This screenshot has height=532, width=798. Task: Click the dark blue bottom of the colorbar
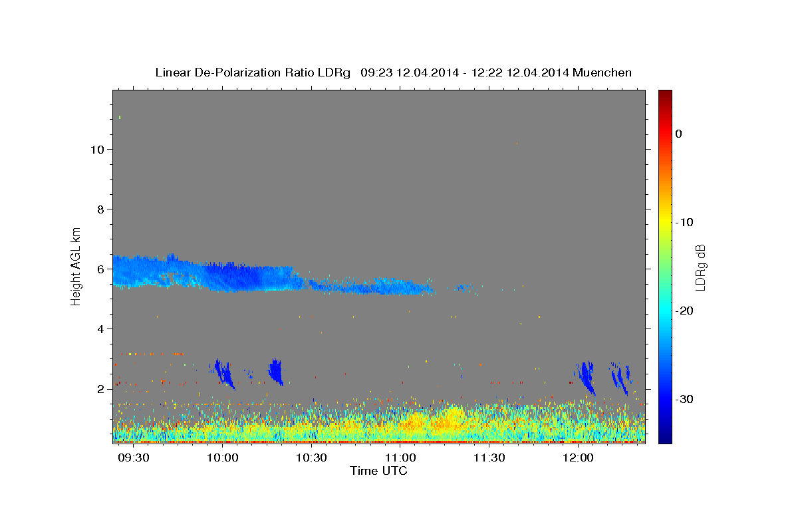[665, 438]
